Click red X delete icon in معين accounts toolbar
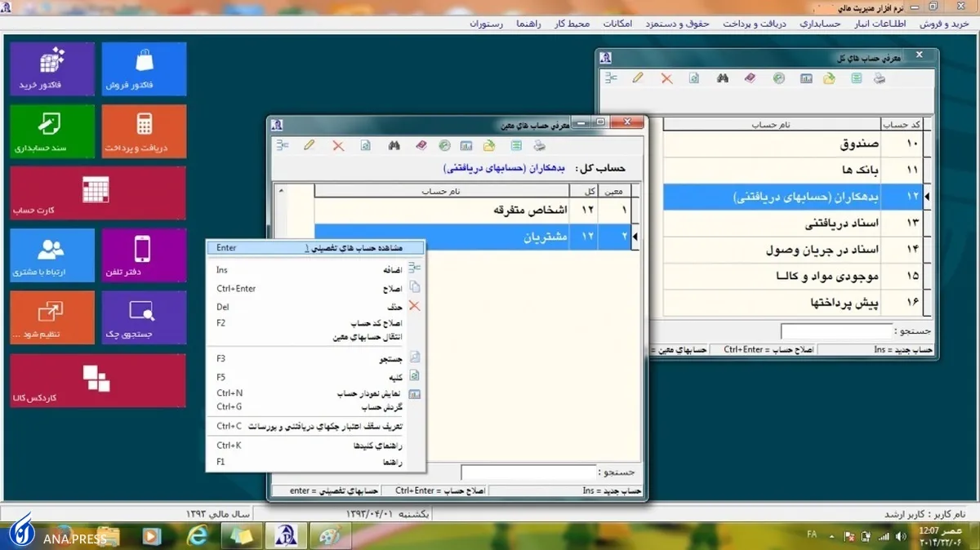980x550 pixels. [338, 146]
